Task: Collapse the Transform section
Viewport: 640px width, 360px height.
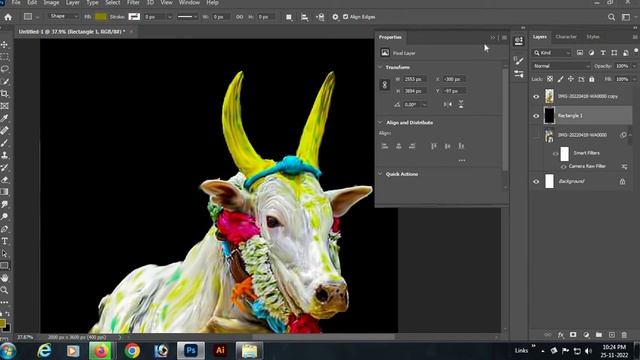Action: [x=380, y=67]
